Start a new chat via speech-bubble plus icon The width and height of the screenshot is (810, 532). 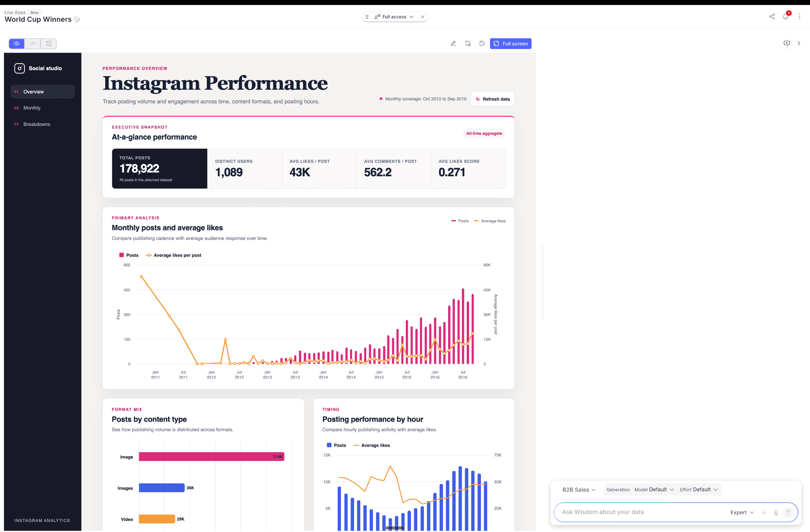click(787, 43)
